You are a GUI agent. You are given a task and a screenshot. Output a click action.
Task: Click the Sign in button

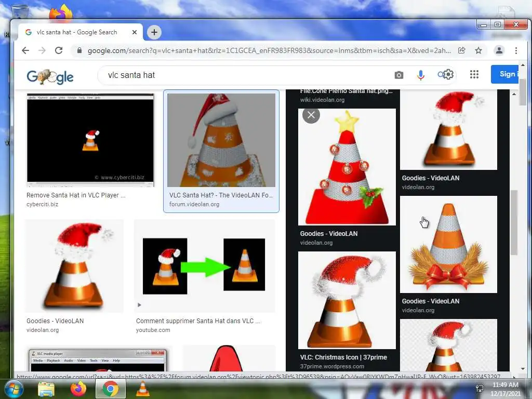(504, 74)
